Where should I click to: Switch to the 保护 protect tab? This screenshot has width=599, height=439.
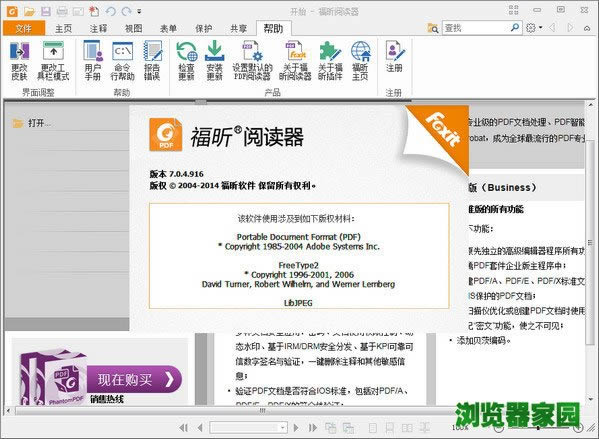204,28
